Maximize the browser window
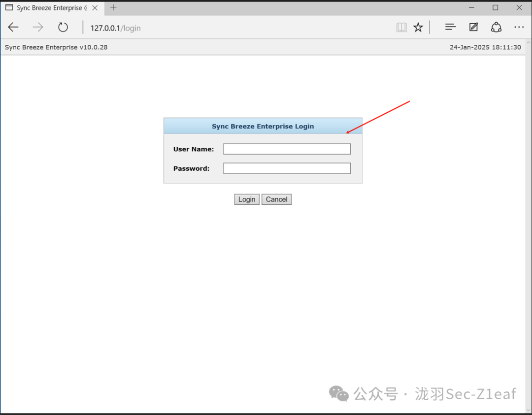The height and width of the screenshot is (415, 532). pos(496,7)
